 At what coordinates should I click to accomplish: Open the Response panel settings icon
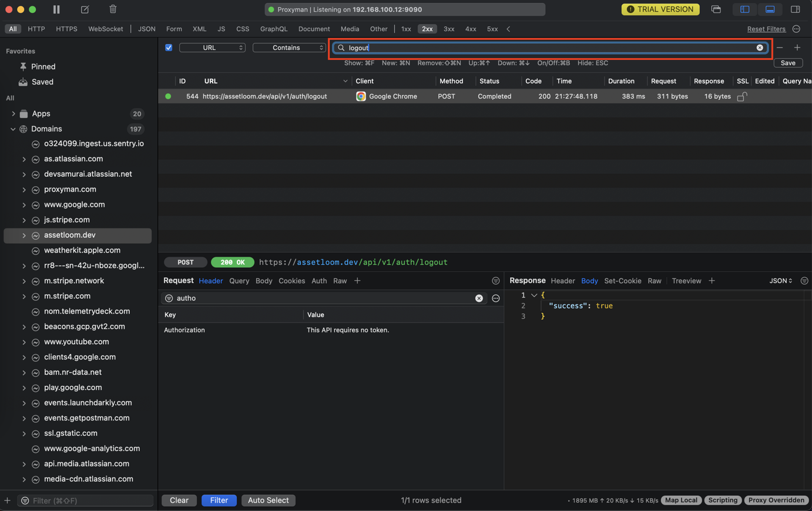(804, 281)
